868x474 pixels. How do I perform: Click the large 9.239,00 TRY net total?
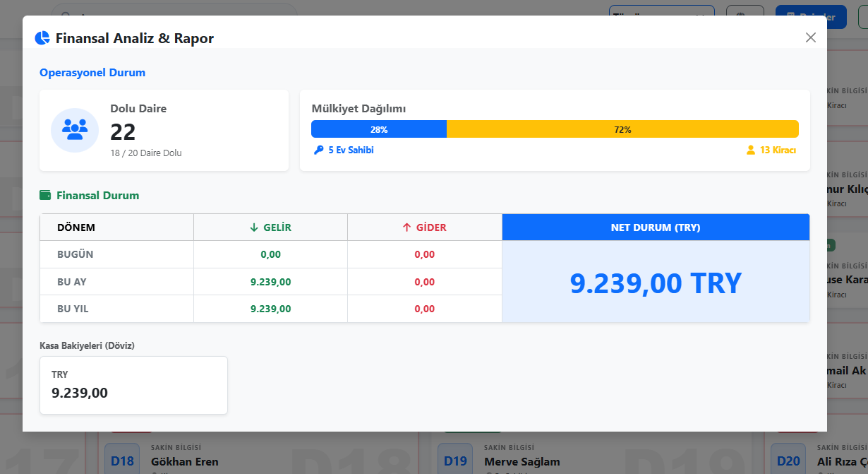point(656,283)
